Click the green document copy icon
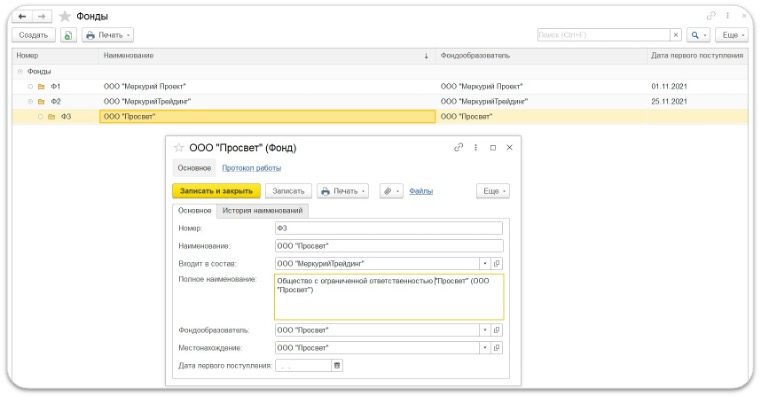 (x=68, y=35)
